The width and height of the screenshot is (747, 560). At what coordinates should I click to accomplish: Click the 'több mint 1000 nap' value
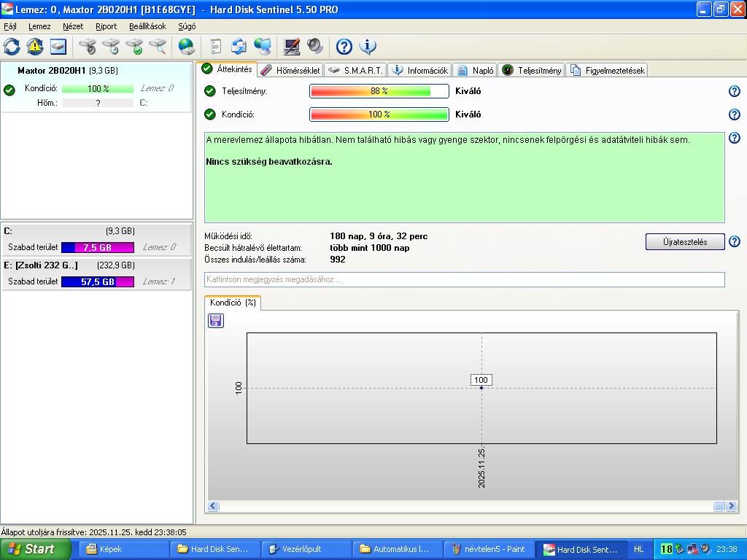(370, 248)
